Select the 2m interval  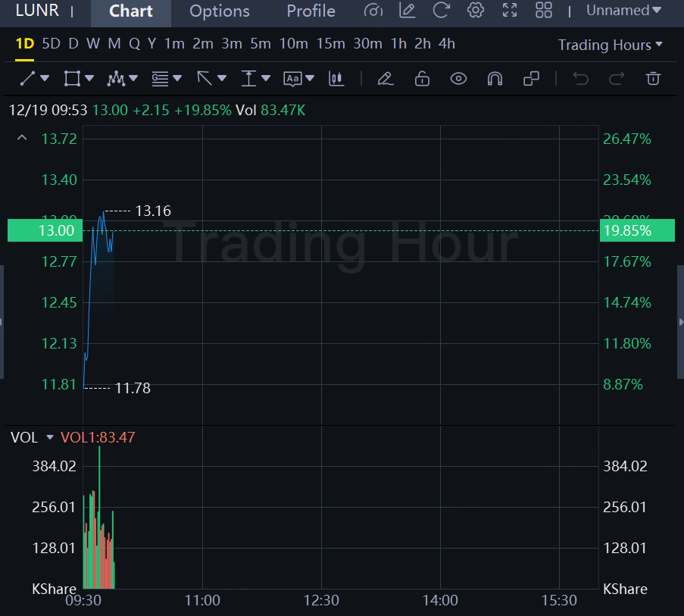click(203, 44)
